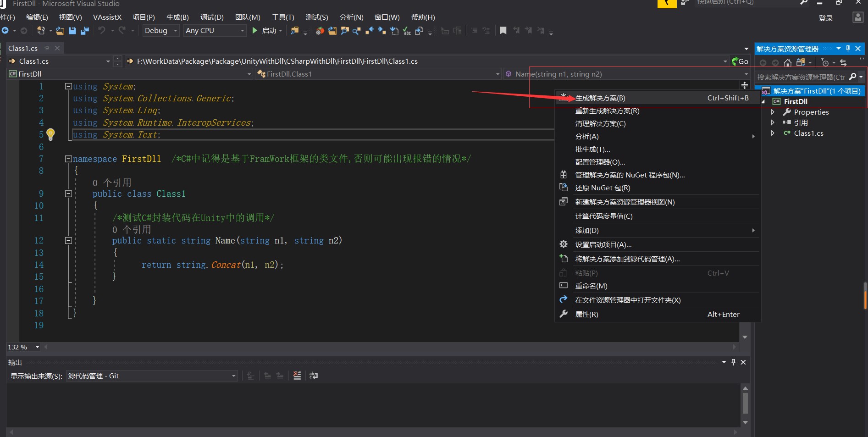Click the Navigate Backward arrow icon
The image size is (868, 437).
(6, 30)
